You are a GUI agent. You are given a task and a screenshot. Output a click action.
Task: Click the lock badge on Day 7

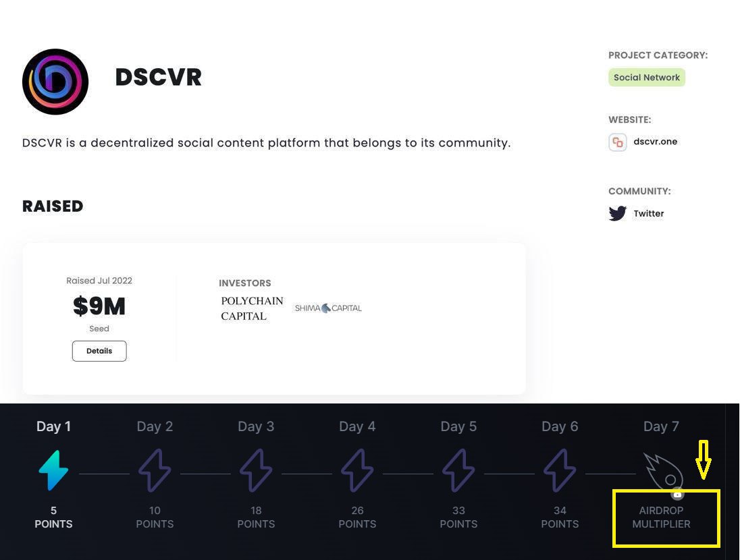coord(677,494)
